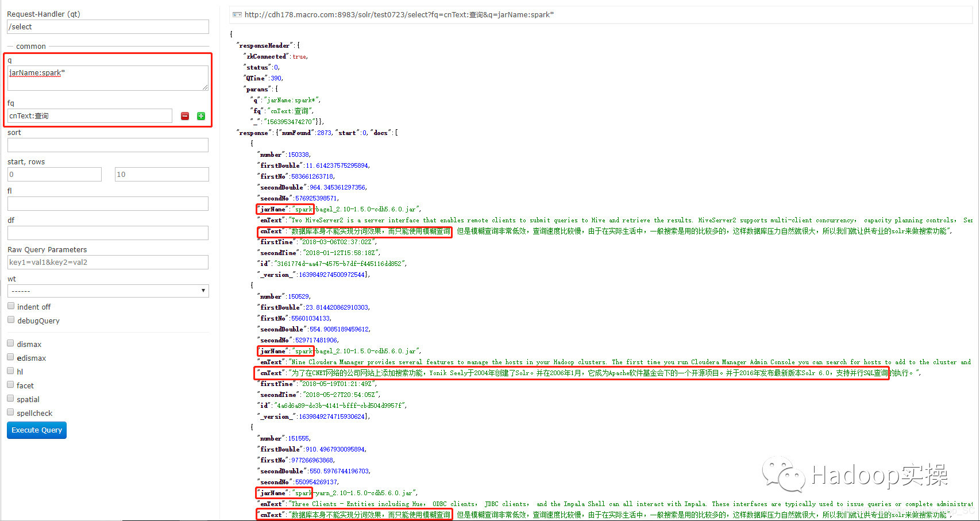Image resolution: width=980 pixels, height=521 pixels.
Task: Click the fl field list input
Action: pyautogui.click(x=108, y=204)
